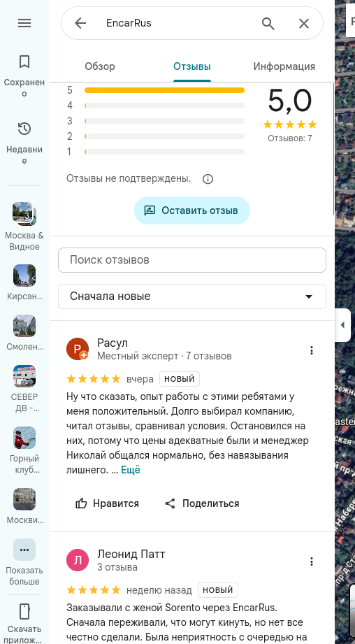Click the 2-star rating bar
Image resolution: width=355 pixels, height=644 pixels.
(x=164, y=136)
